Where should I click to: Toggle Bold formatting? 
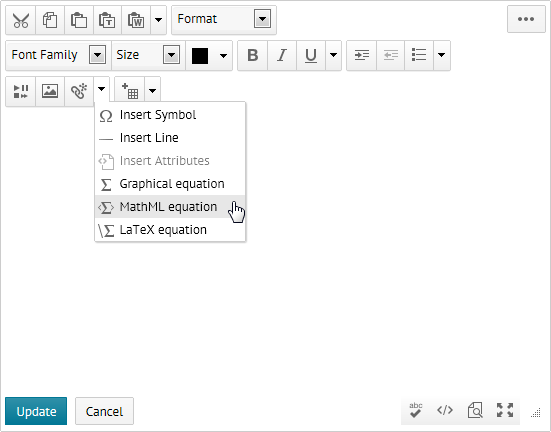(253, 55)
